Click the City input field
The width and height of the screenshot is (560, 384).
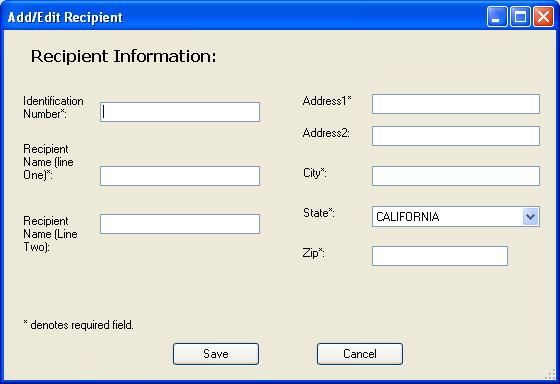pos(456,176)
